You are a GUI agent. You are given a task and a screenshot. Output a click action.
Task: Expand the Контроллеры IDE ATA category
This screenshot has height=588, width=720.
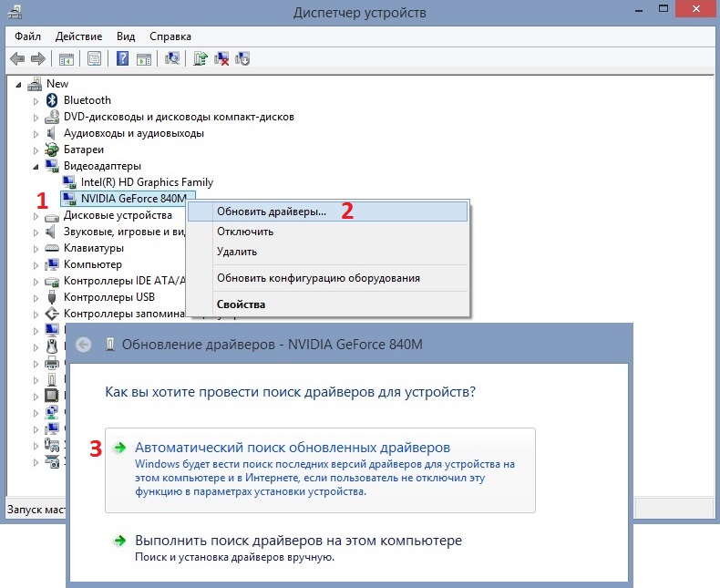pyautogui.click(x=36, y=282)
